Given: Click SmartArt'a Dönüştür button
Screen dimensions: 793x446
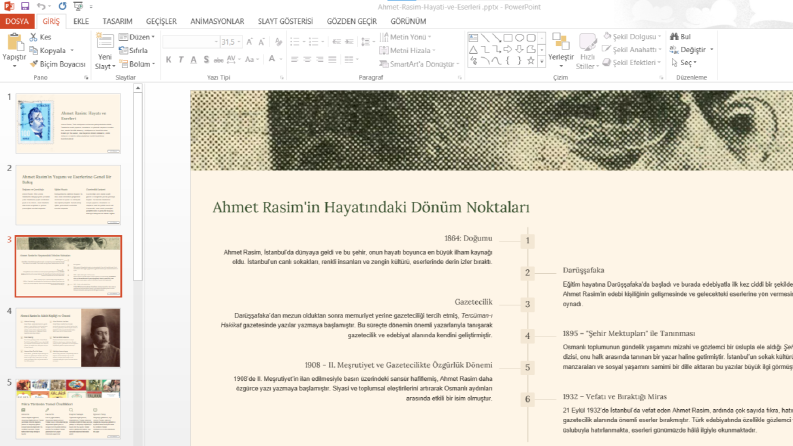Looking at the screenshot, I should pyautogui.click(x=419, y=64).
